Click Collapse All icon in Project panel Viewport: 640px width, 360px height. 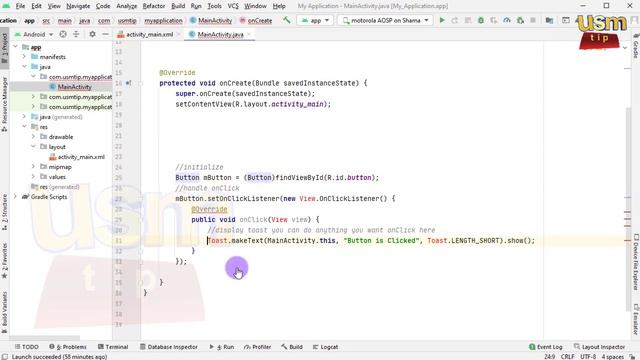76,34
